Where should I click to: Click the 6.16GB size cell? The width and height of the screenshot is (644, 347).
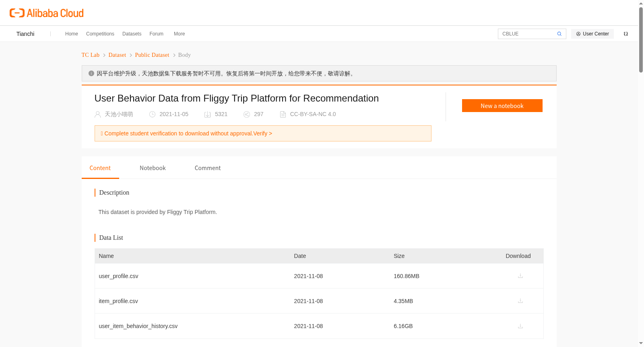pyautogui.click(x=403, y=326)
